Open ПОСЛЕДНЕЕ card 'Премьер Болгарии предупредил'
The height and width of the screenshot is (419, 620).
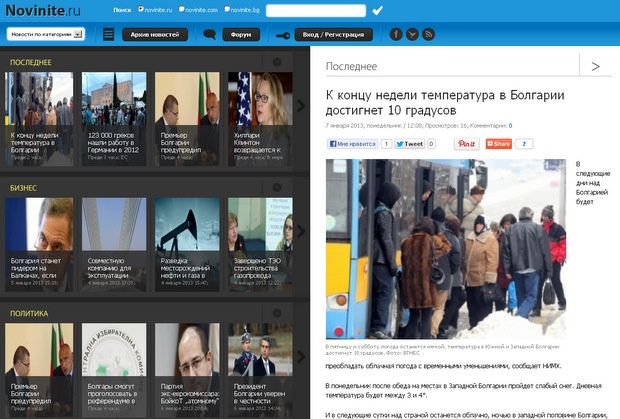pyautogui.click(x=187, y=119)
